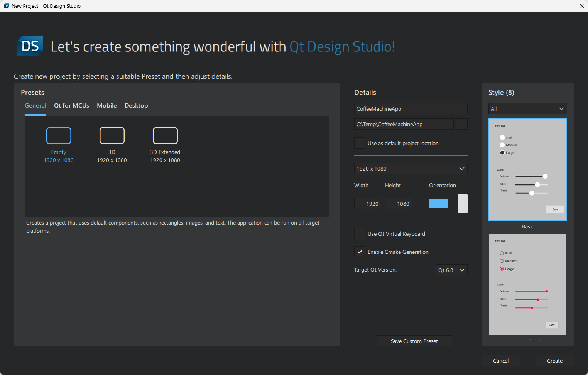
Task: Click the DS logo next to the welcome heading
Action: (30, 46)
